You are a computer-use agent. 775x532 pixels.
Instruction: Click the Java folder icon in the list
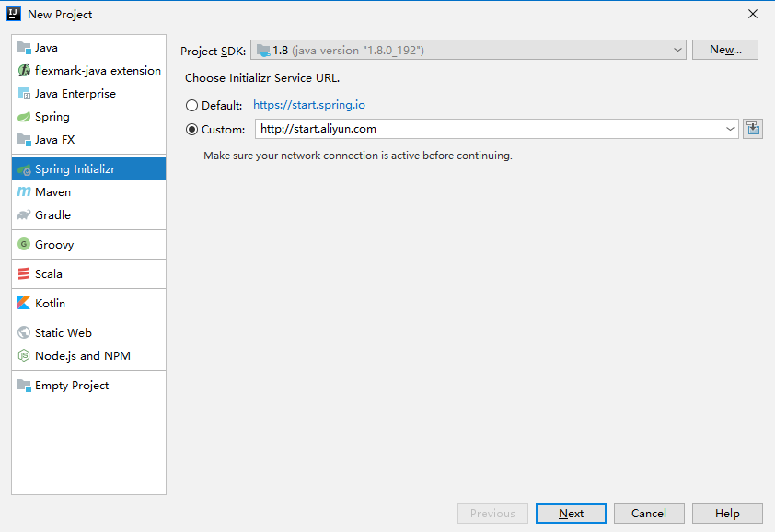24,48
